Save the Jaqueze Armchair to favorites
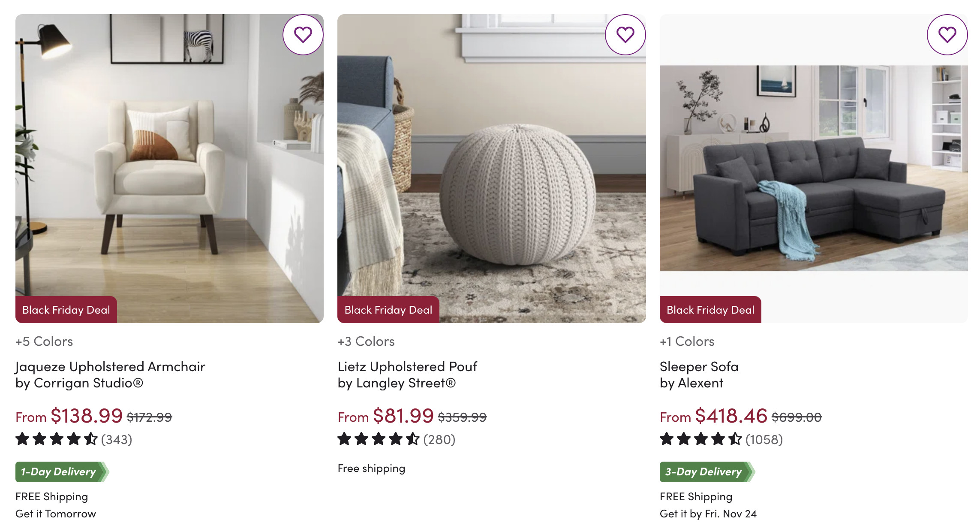 [x=303, y=35]
